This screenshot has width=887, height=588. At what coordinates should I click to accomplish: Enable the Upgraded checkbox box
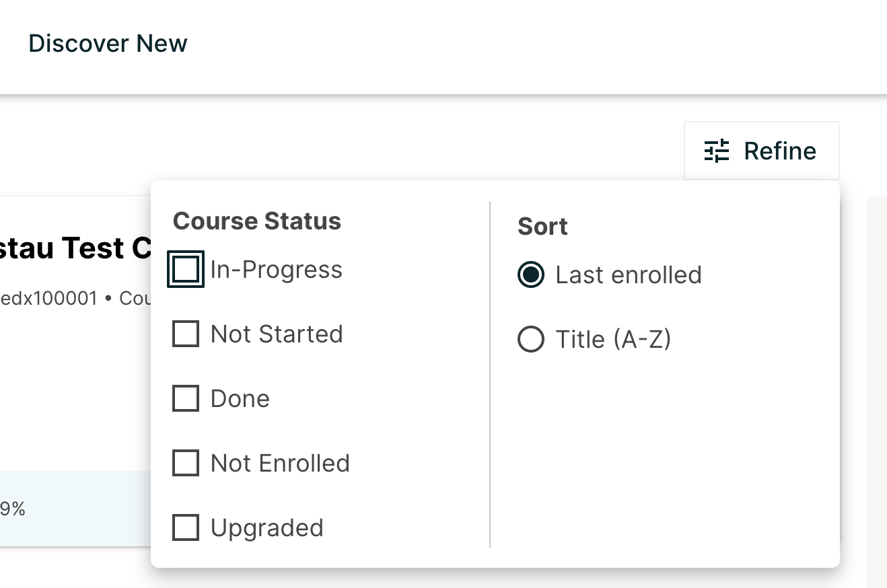pyautogui.click(x=186, y=527)
